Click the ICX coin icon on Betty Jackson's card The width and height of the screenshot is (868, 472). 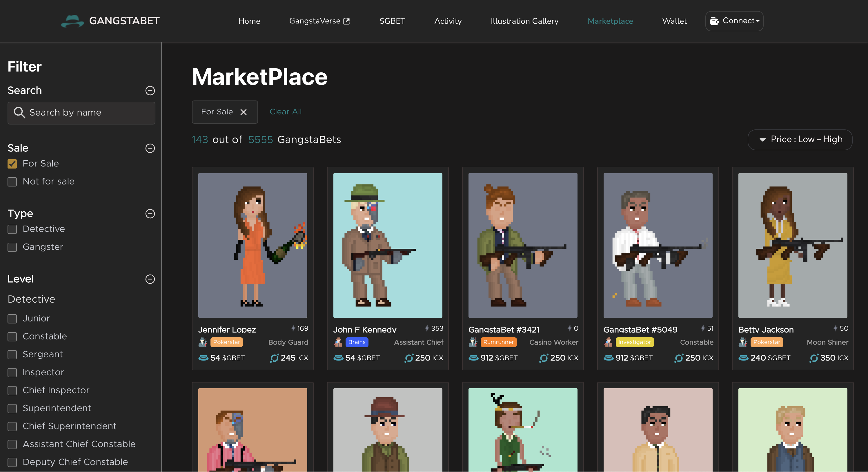(x=815, y=358)
